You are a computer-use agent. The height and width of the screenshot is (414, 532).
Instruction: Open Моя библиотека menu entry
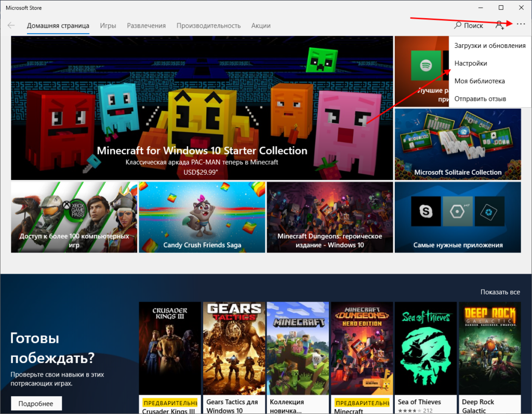click(479, 81)
